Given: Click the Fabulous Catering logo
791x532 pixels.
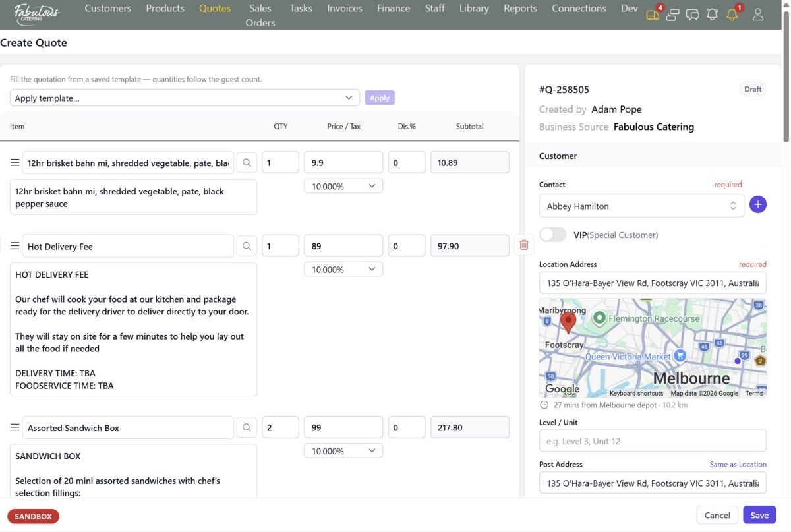Looking at the screenshot, I should tap(37, 13).
